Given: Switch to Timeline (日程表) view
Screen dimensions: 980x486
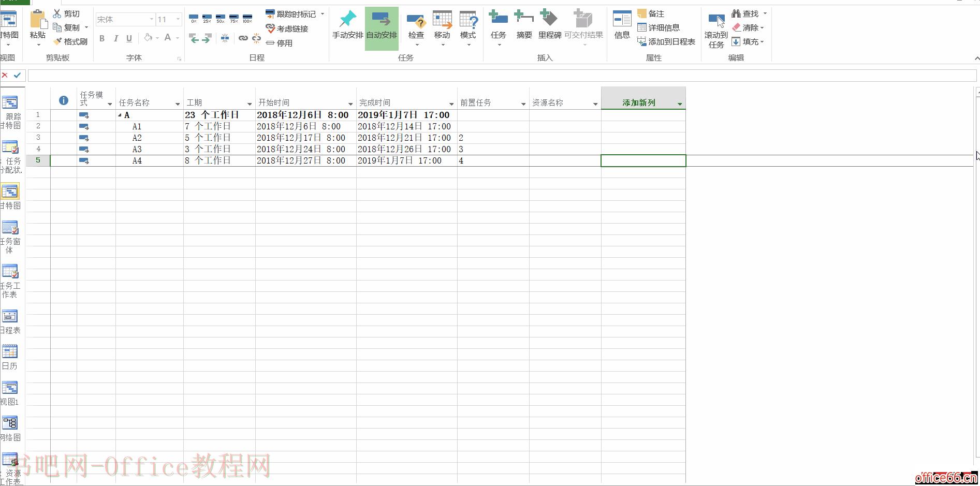Looking at the screenshot, I should pos(10,321).
